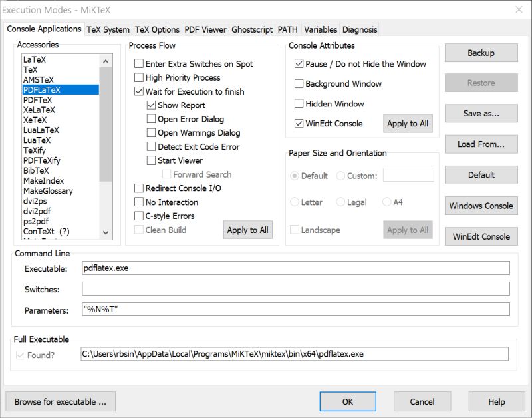The height and width of the screenshot is (418, 532).
Task: Click the Save as... button
Action: click(x=481, y=113)
